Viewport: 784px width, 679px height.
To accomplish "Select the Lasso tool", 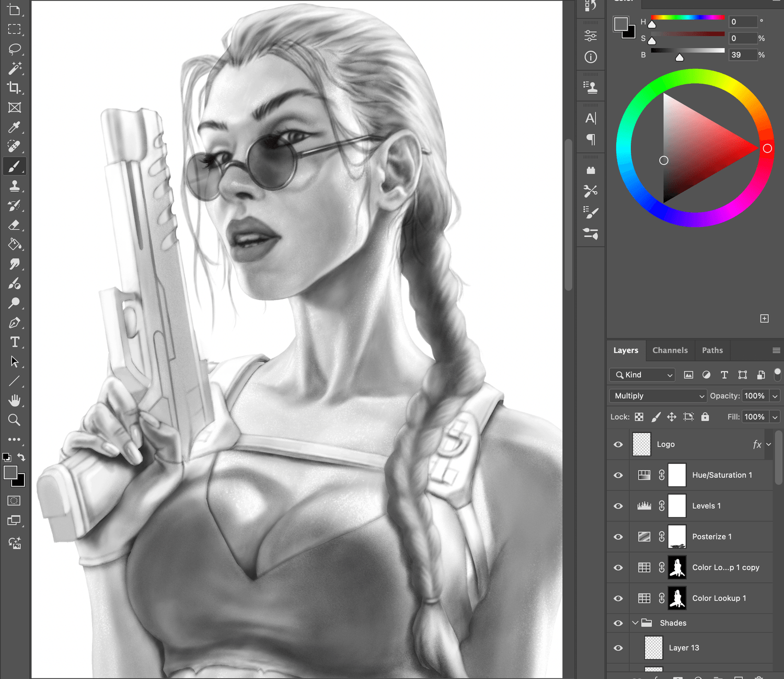I will click(14, 49).
